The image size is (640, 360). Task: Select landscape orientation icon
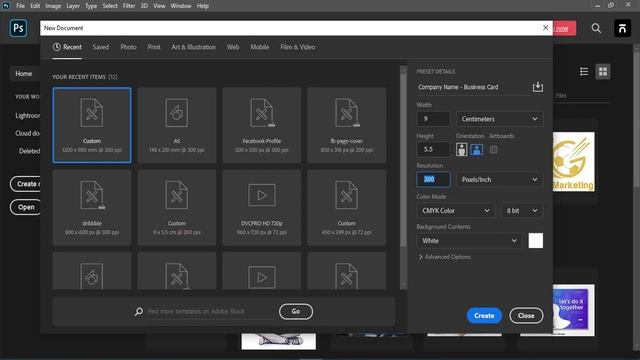[x=477, y=149]
